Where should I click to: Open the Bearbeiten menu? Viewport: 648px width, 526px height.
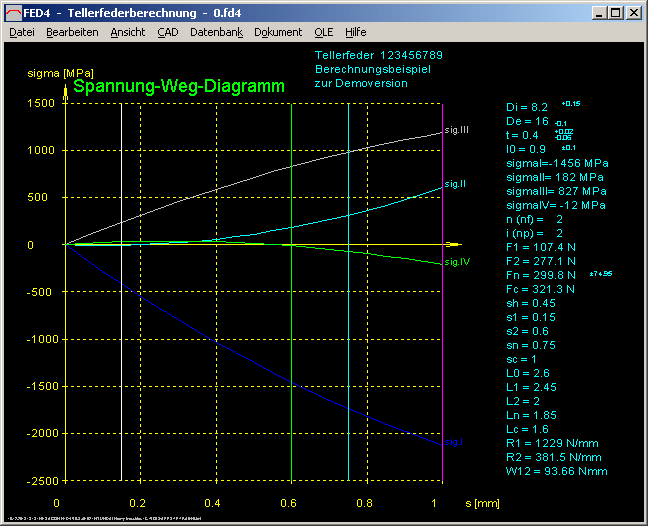click(x=72, y=32)
